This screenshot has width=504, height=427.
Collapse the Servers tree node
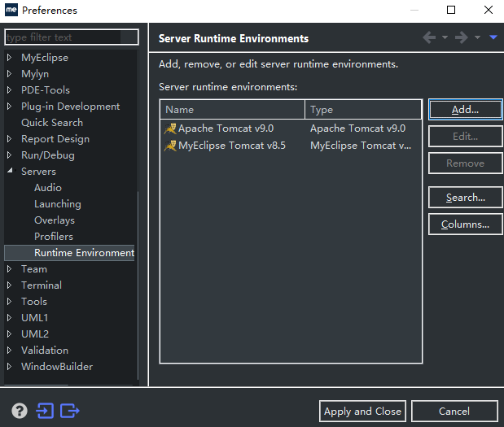click(10, 171)
